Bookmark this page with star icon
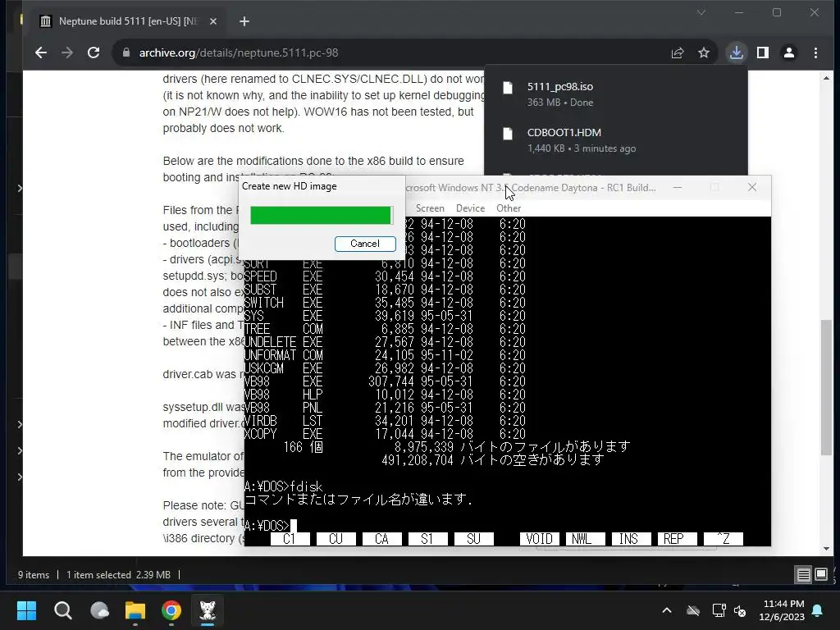 tap(704, 52)
